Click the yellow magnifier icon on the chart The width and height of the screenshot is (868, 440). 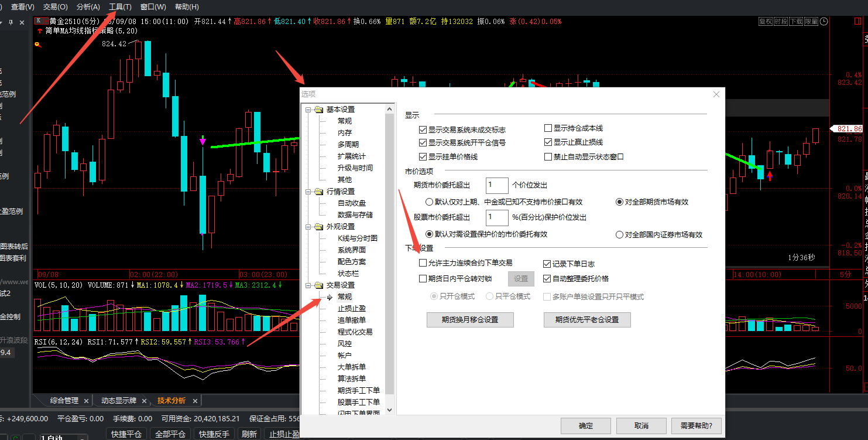click(38, 45)
